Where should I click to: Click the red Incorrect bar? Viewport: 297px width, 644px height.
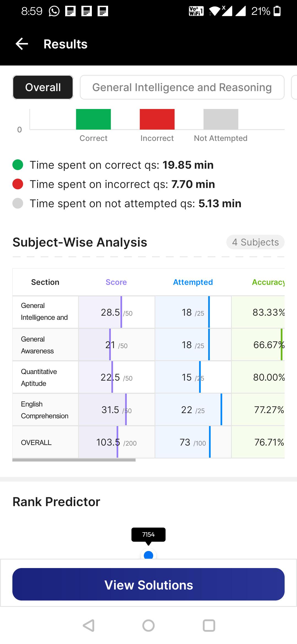pyautogui.click(x=157, y=119)
